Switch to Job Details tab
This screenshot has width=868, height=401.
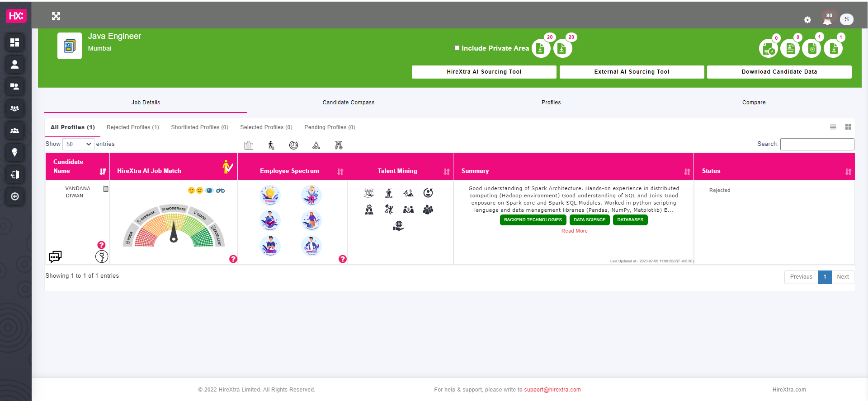click(x=146, y=103)
